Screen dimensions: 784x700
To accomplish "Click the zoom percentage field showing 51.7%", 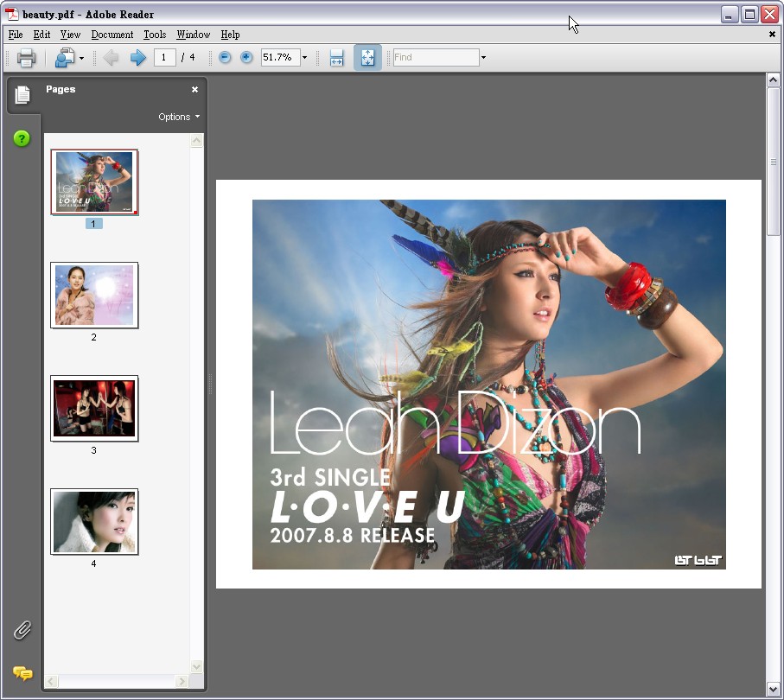I will coord(280,58).
